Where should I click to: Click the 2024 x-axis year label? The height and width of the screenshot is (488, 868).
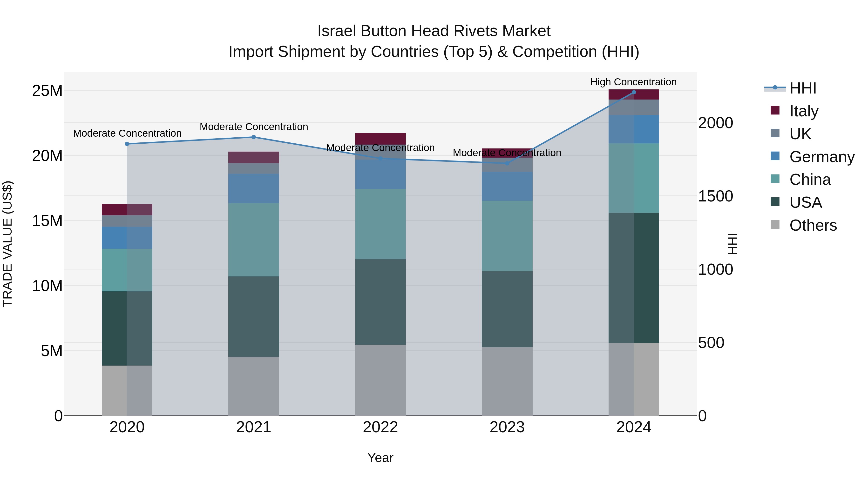point(634,427)
